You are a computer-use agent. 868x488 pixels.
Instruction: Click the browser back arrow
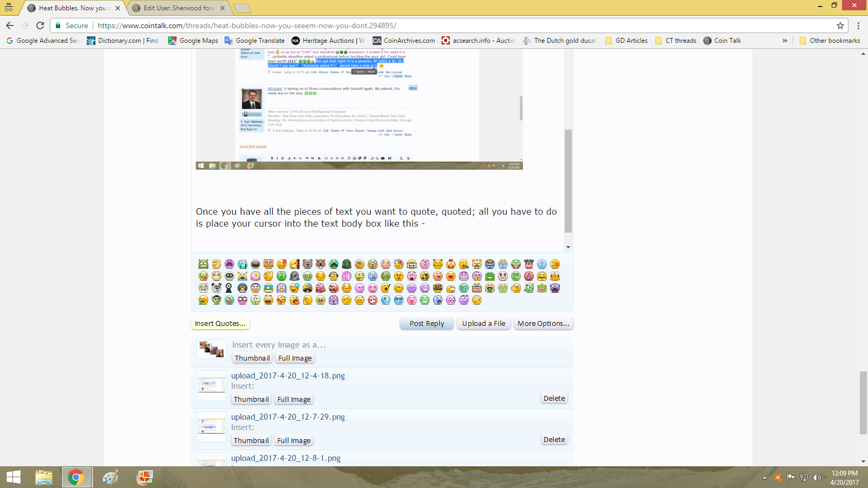pyautogui.click(x=10, y=25)
